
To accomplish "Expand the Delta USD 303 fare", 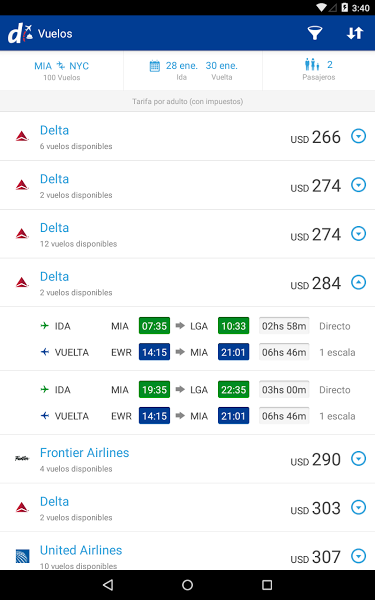I will 359,507.
